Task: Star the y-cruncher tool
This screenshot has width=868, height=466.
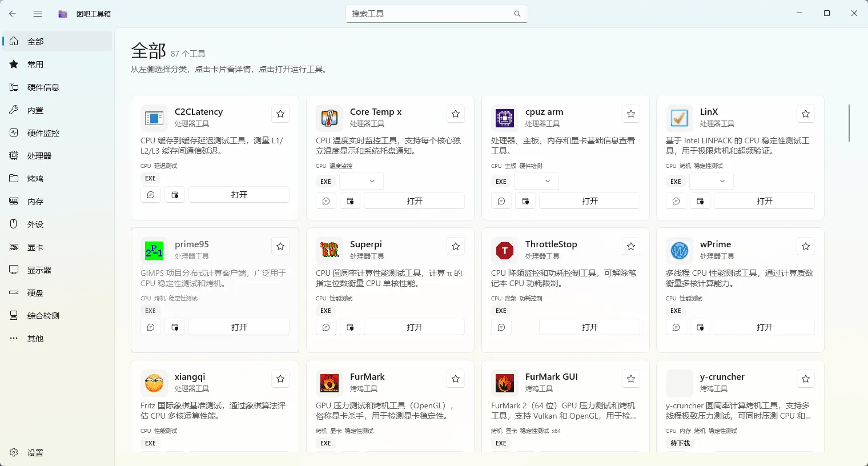Action: click(806, 379)
